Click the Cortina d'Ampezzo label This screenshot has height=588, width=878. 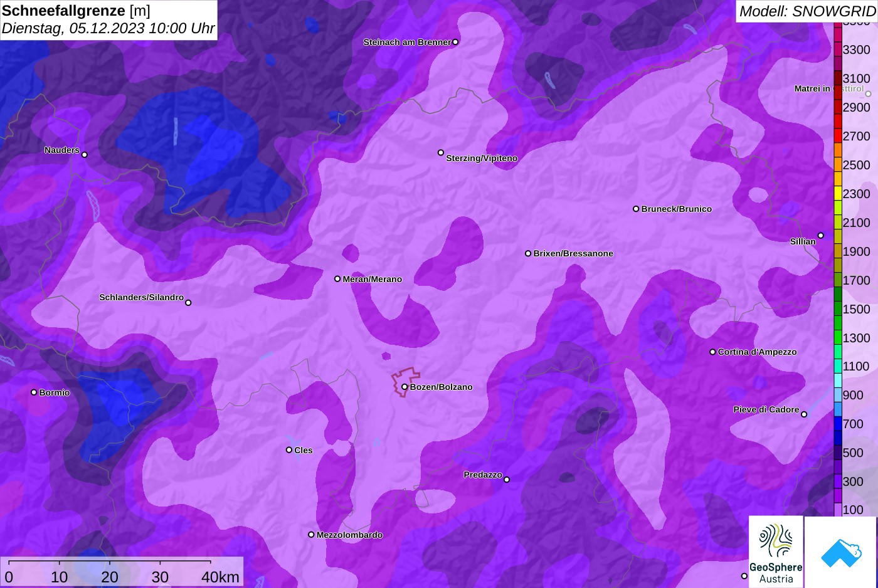[x=758, y=352]
